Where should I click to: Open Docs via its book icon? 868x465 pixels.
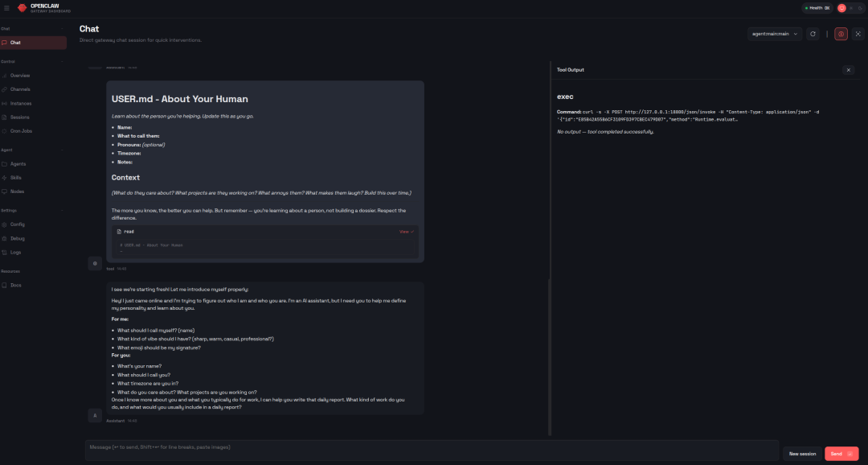click(5, 286)
